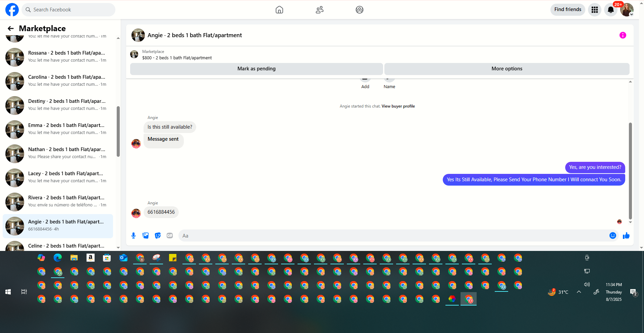Attach a photo with the image icon

[x=146, y=236]
